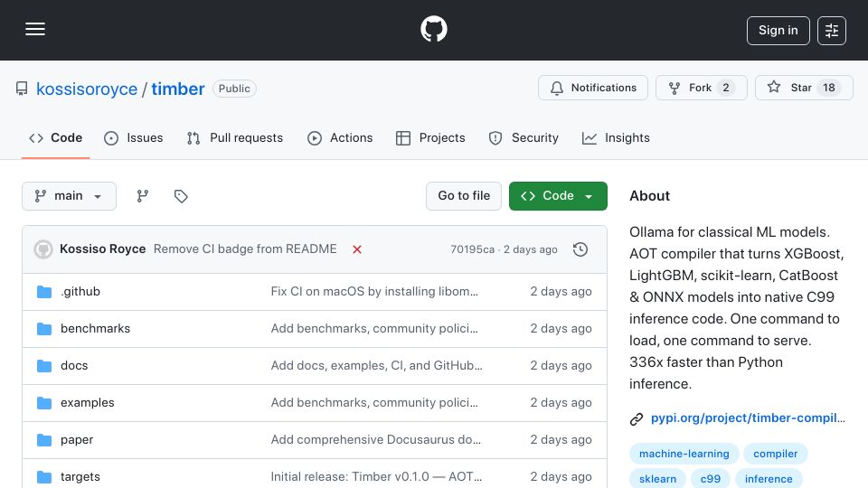Switch to the Code tab
Screen dimensions: 868x488
pos(55,137)
